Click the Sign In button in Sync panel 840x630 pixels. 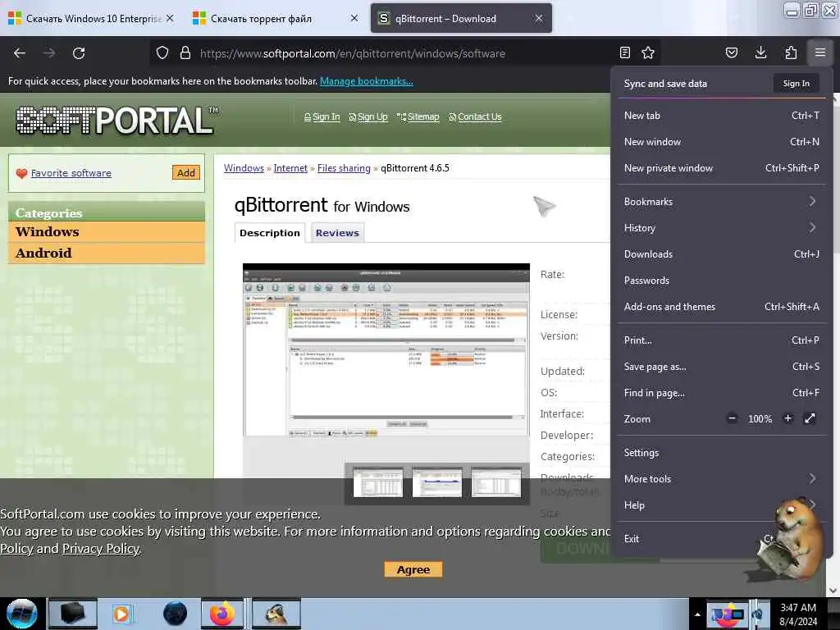(x=796, y=84)
